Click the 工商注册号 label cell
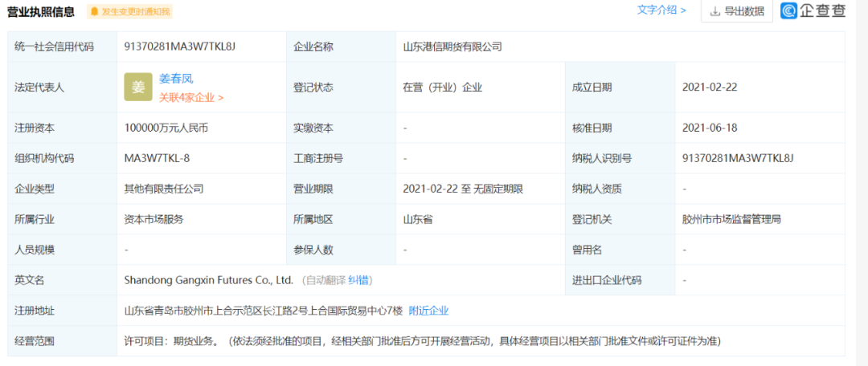 click(x=341, y=158)
